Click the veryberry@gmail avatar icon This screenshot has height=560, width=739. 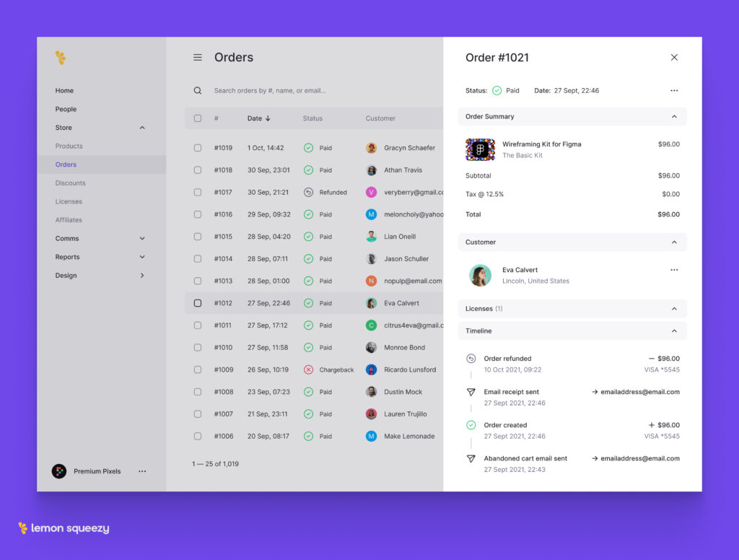[372, 193]
